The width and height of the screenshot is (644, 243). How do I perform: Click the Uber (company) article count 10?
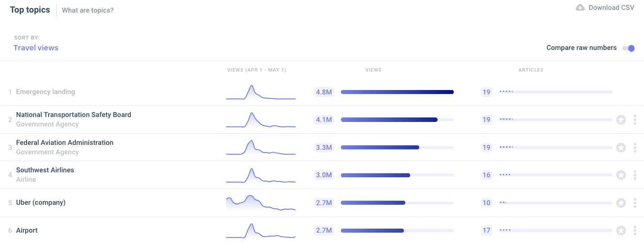pyautogui.click(x=487, y=203)
